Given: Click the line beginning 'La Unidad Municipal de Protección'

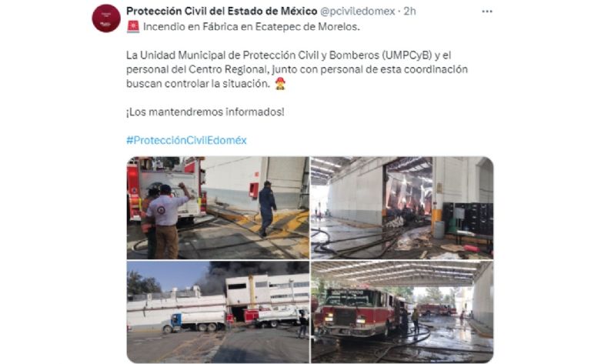Looking at the screenshot, I should 289,55.
